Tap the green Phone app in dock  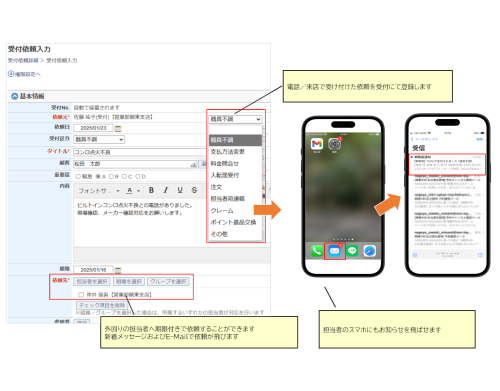(x=317, y=251)
